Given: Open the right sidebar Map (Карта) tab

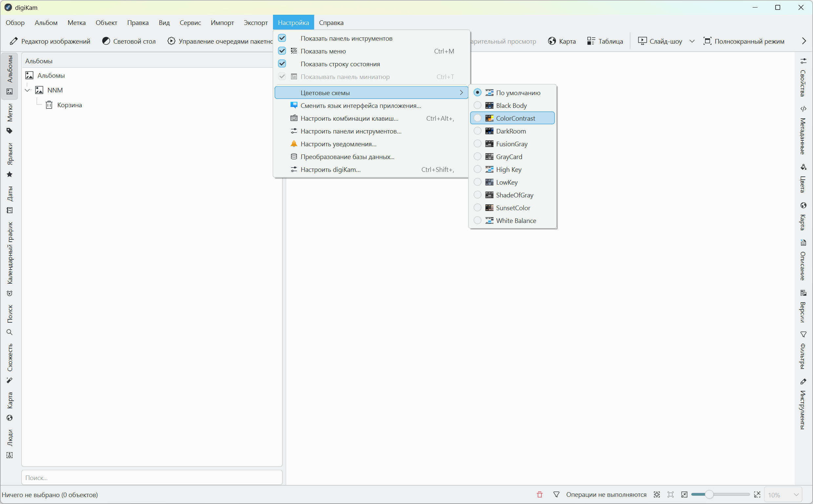Looking at the screenshot, I should 803,216.
